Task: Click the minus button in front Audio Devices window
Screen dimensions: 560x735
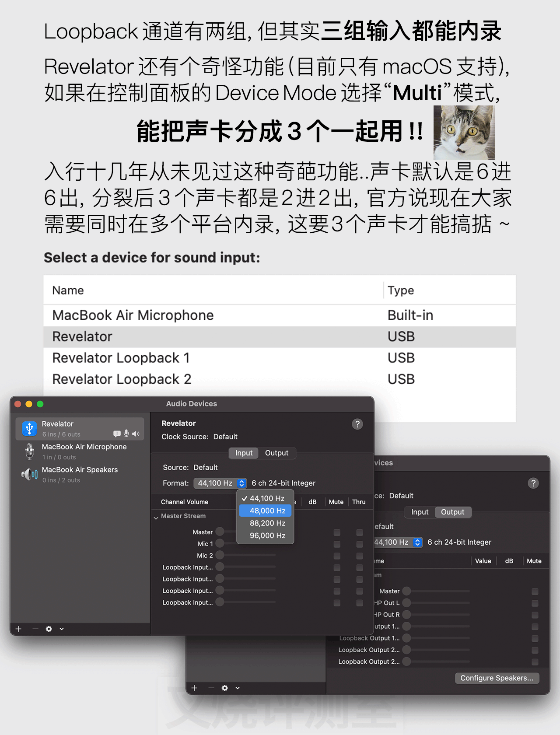Action: [35, 629]
